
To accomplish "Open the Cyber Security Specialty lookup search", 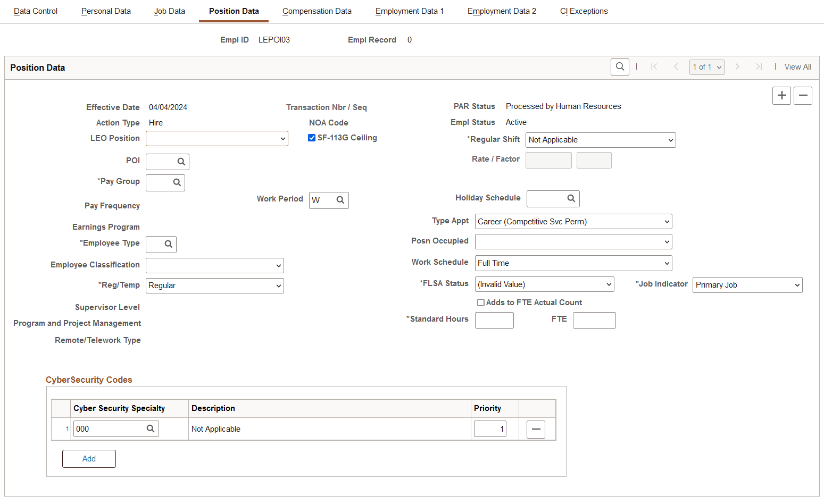I will (x=151, y=429).
